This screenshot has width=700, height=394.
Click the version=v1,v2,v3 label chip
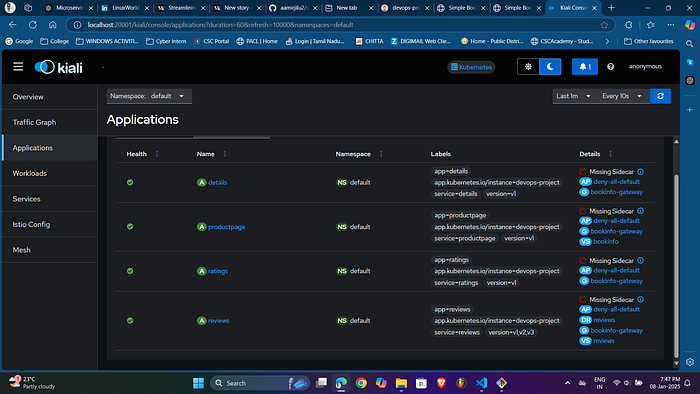pyautogui.click(x=511, y=332)
